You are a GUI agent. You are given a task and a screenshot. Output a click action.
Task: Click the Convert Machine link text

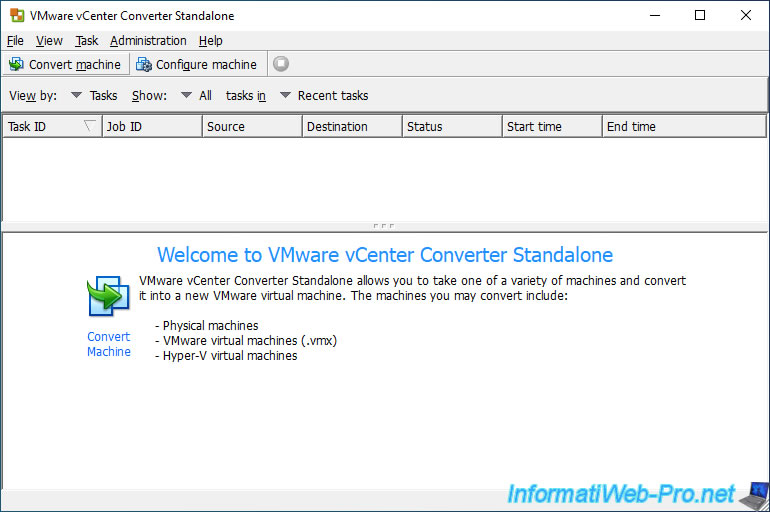point(109,344)
